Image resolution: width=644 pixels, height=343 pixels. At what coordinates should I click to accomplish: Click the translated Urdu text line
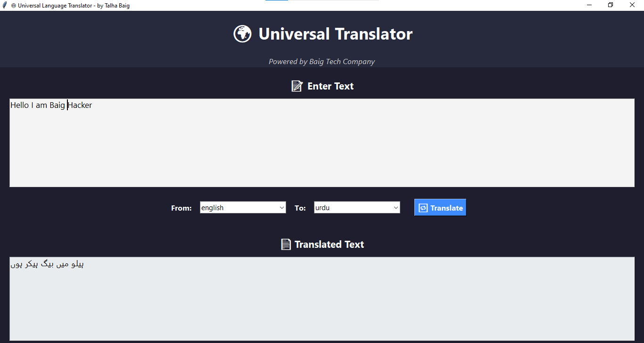point(47,264)
